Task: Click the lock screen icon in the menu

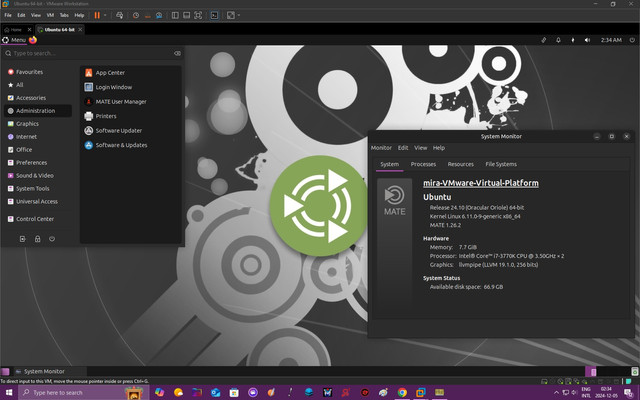Action: pos(37,239)
